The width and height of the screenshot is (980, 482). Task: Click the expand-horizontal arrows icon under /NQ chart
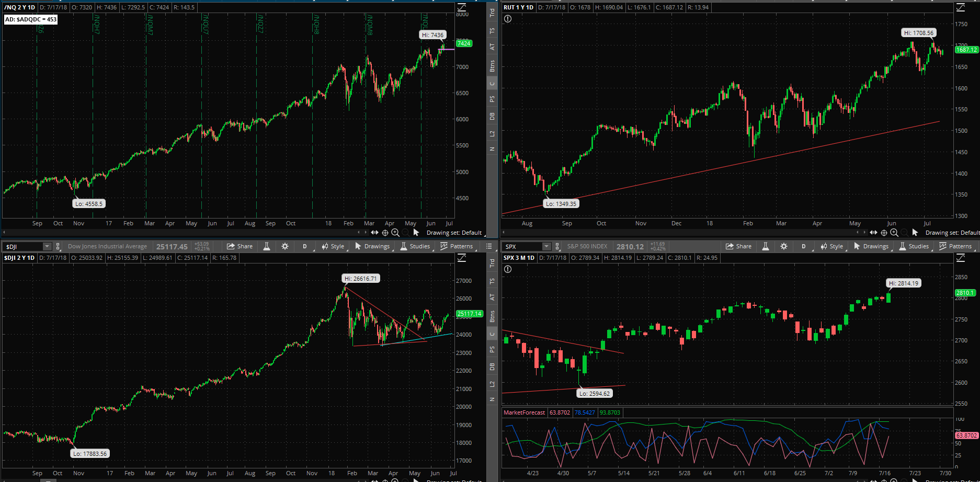click(x=374, y=233)
